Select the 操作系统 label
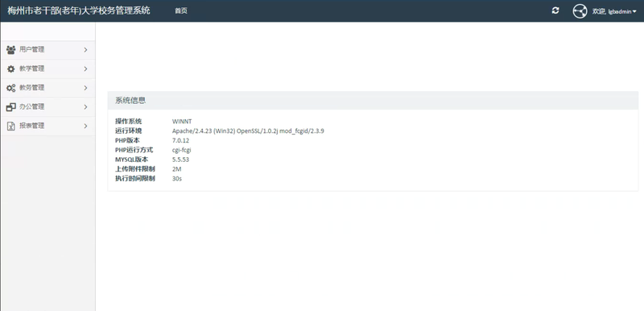The height and width of the screenshot is (311, 644). (x=128, y=121)
